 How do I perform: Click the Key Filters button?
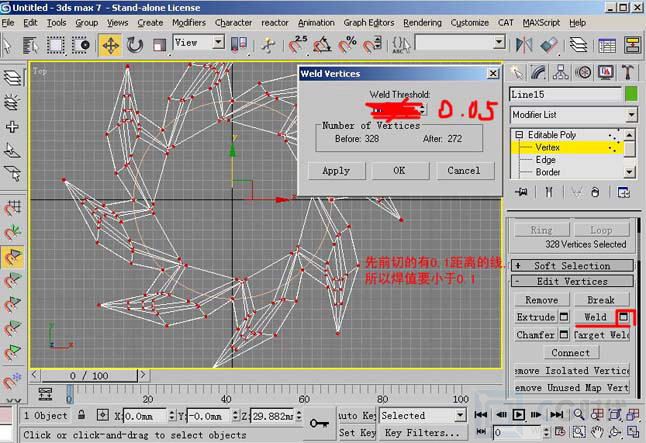(x=422, y=433)
